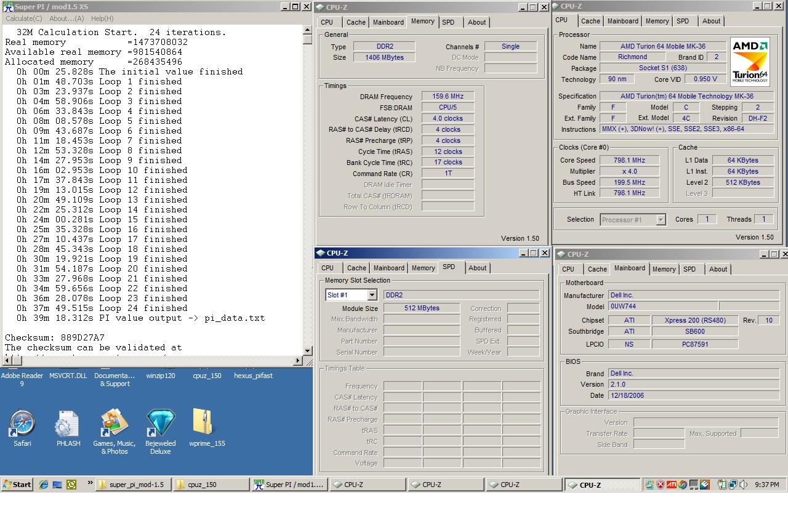Open CPU tab in SPD CPU-Z window
Image resolution: width=788 pixels, height=532 pixels.
click(328, 268)
